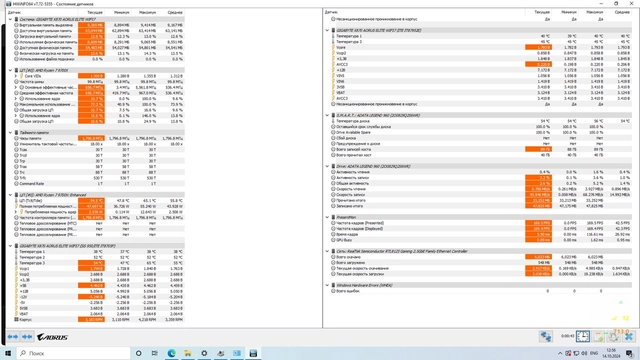Open sensor settings via the gear icon
640x360 pixels.
(613, 337)
